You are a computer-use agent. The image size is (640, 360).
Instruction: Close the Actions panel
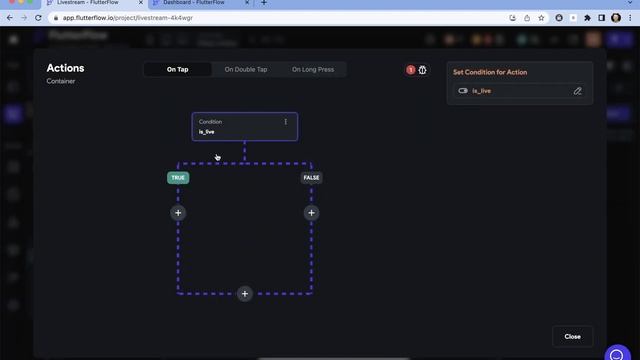572,336
